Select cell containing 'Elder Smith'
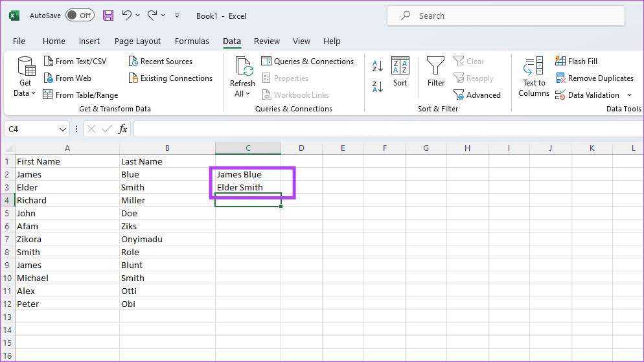Viewport: 644px width, 362px height. coord(248,187)
